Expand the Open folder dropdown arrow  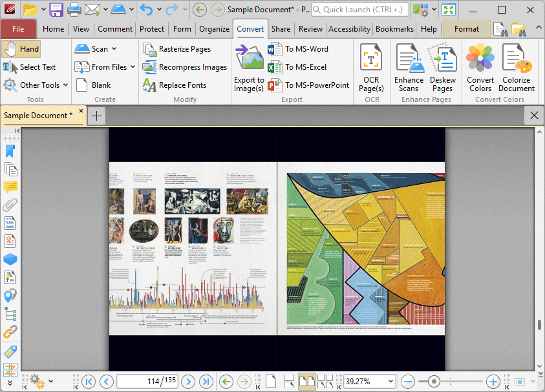pyautogui.click(x=43, y=10)
